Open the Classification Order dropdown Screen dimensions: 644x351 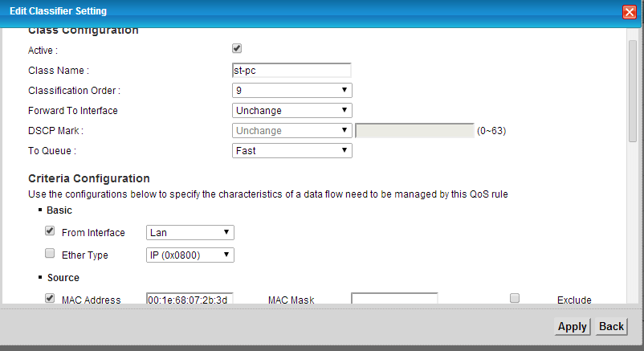point(292,90)
